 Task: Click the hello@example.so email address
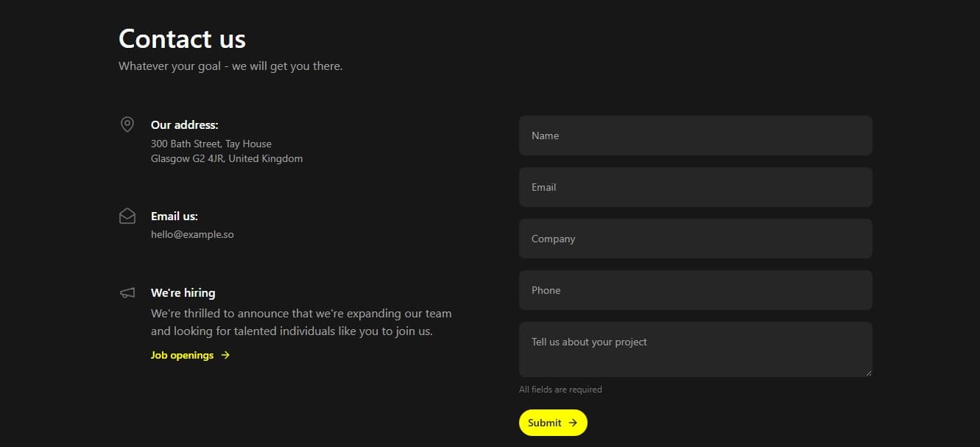click(192, 234)
